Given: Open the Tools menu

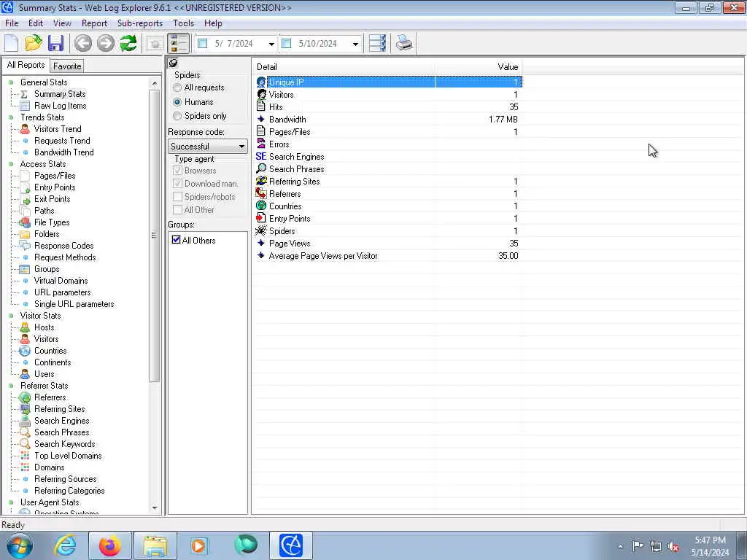Looking at the screenshot, I should click(183, 23).
